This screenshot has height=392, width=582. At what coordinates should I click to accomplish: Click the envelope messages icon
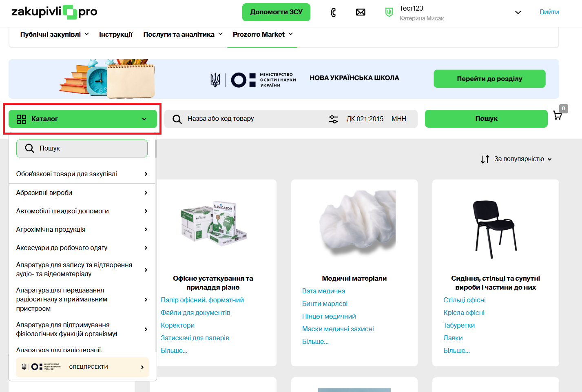[361, 12]
